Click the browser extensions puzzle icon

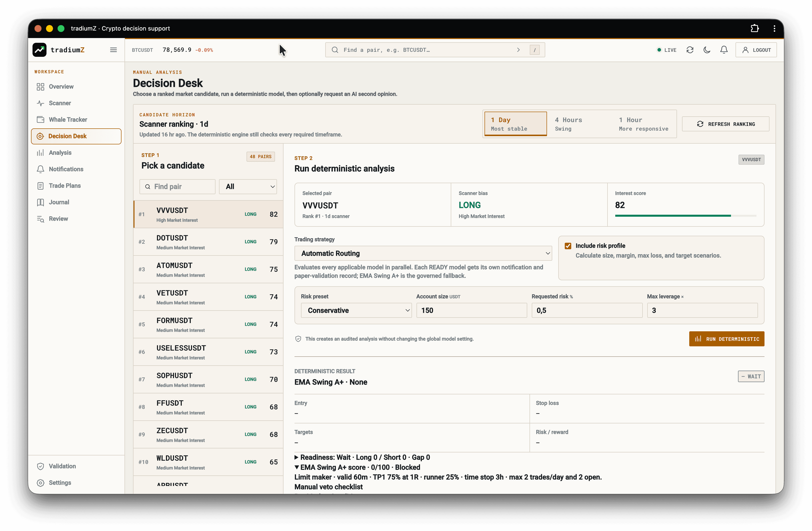tap(755, 28)
